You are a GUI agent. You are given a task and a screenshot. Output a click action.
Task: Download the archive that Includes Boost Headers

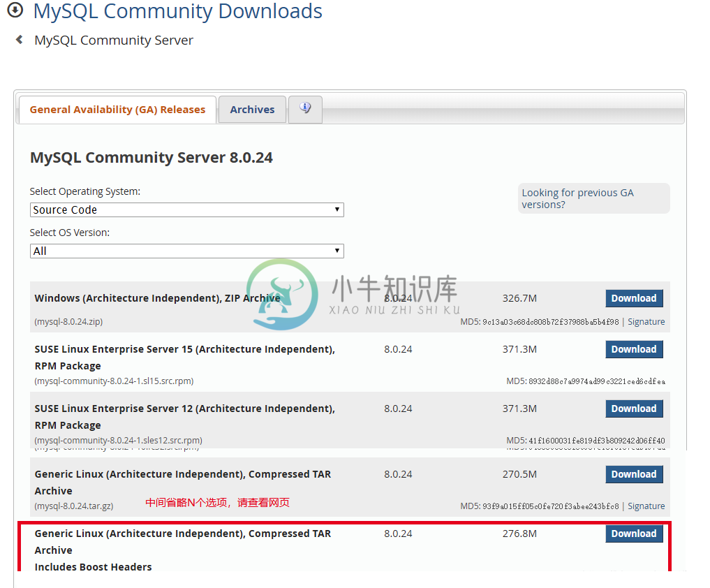click(633, 533)
